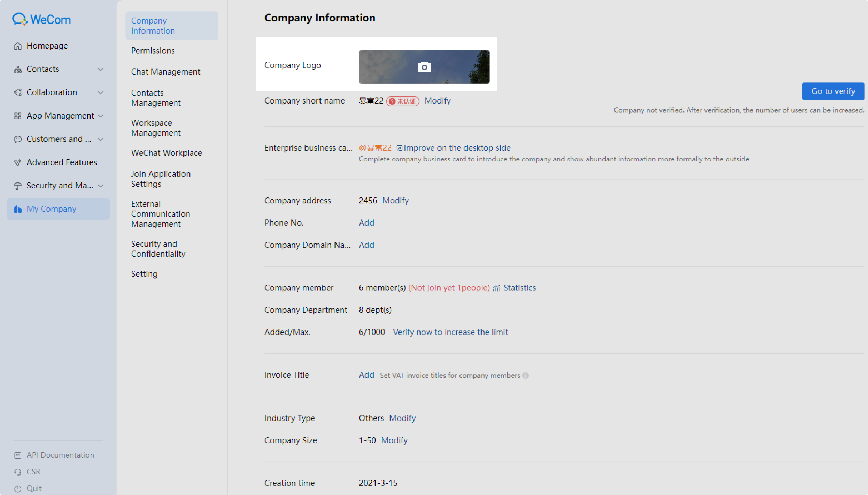
Task: Open Join Application Settings
Action: tap(161, 179)
